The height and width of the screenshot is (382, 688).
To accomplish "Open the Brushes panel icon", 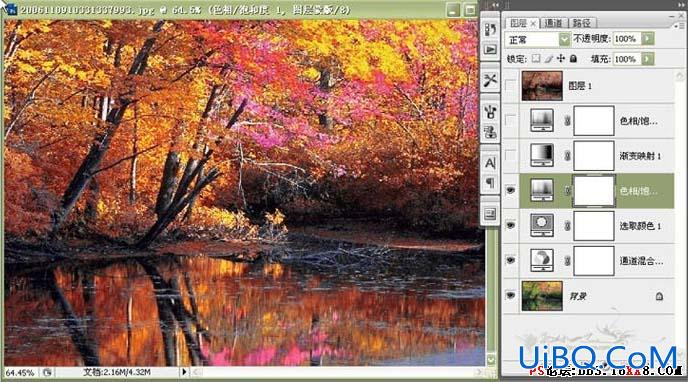I will point(490,112).
